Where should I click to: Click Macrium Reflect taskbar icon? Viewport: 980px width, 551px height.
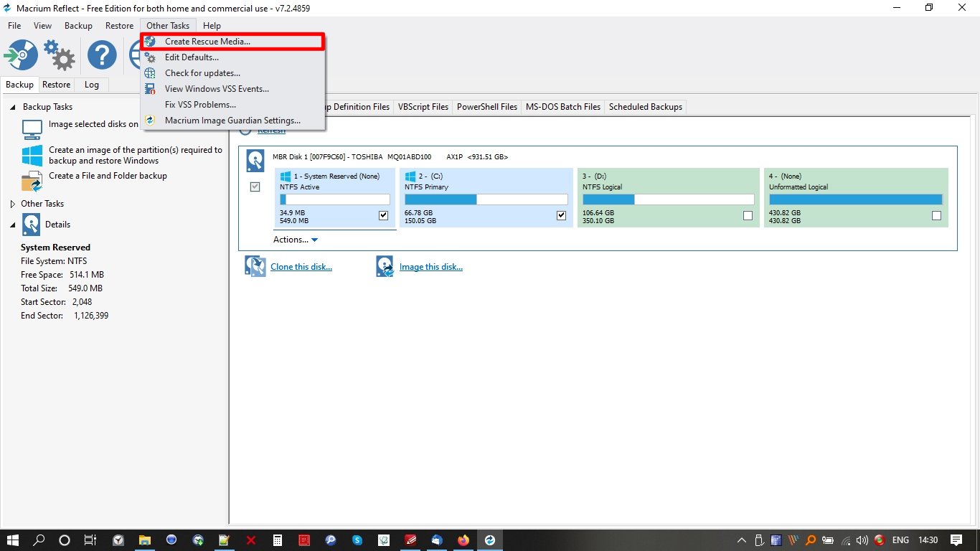coord(490,540)
